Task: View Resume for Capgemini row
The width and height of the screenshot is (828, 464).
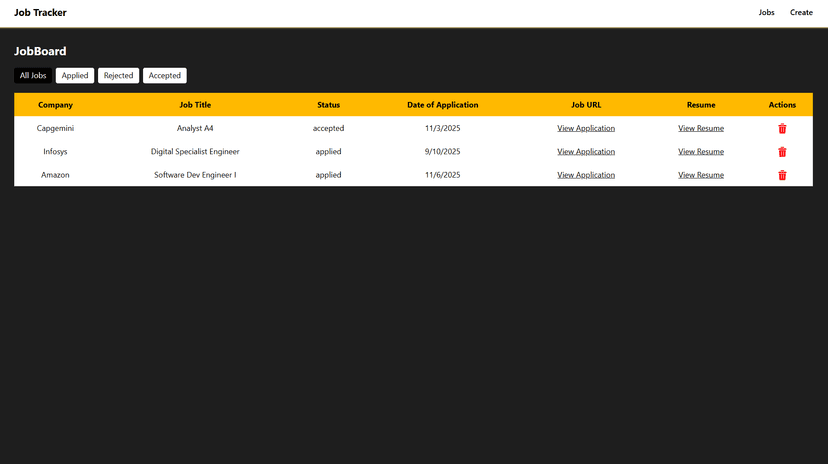Action: (x=701, y=128)
